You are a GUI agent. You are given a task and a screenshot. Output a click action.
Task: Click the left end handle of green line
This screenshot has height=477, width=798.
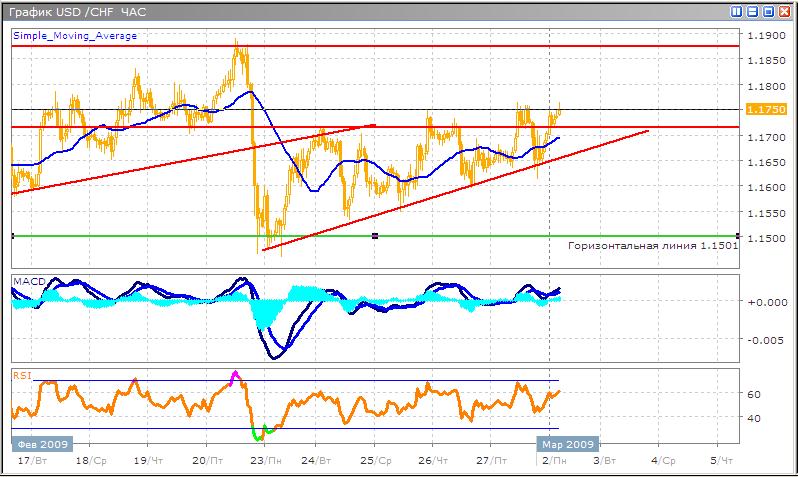coord(12,236)
